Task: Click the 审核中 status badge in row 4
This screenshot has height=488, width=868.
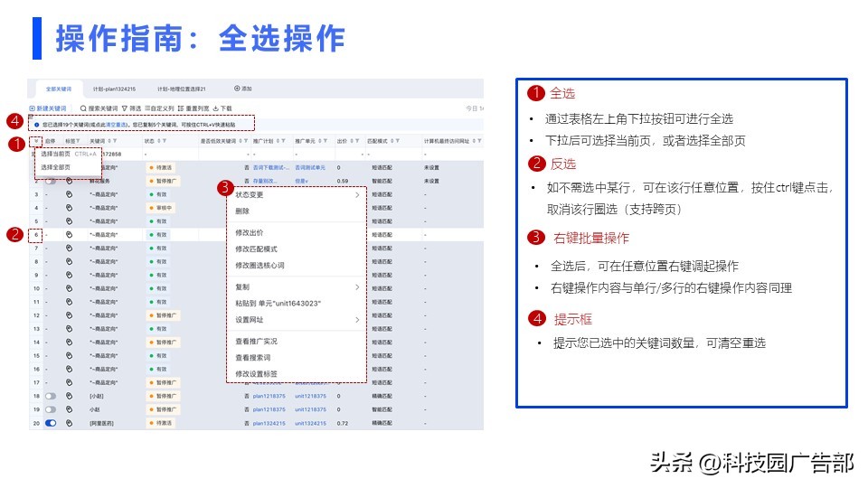Action: pos(162,208)
